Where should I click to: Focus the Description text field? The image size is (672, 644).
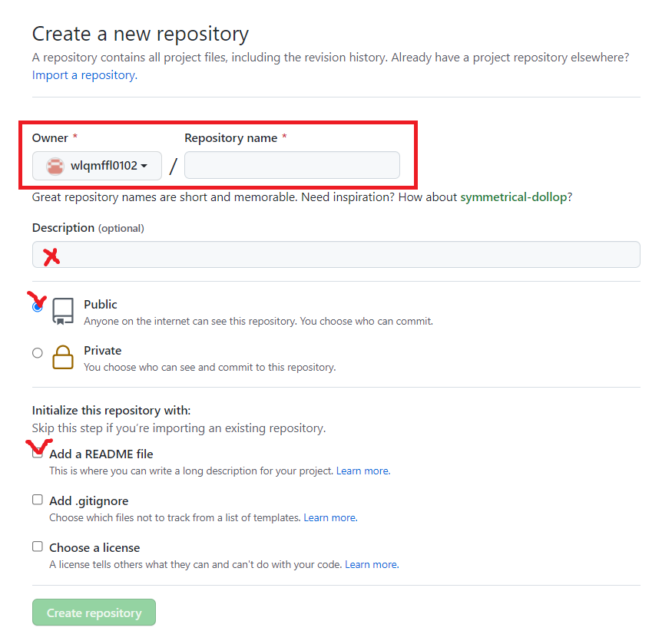coord(336,255)
